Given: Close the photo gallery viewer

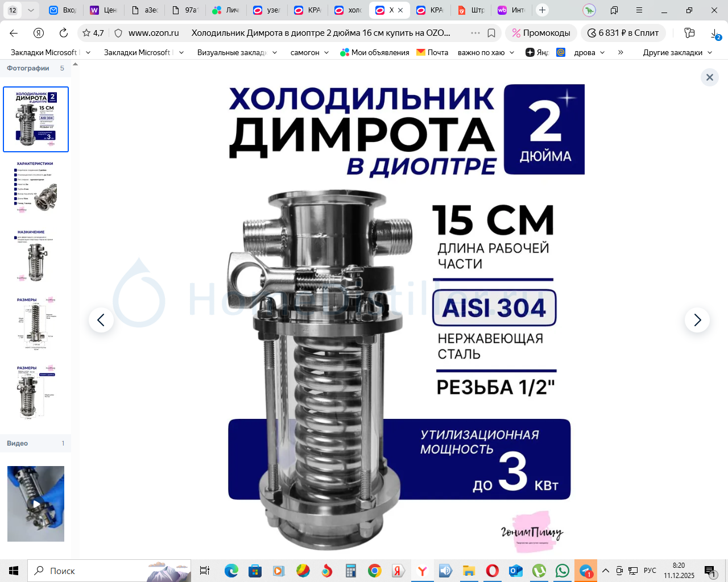Looking at the screenshot, I should point(709,77).
